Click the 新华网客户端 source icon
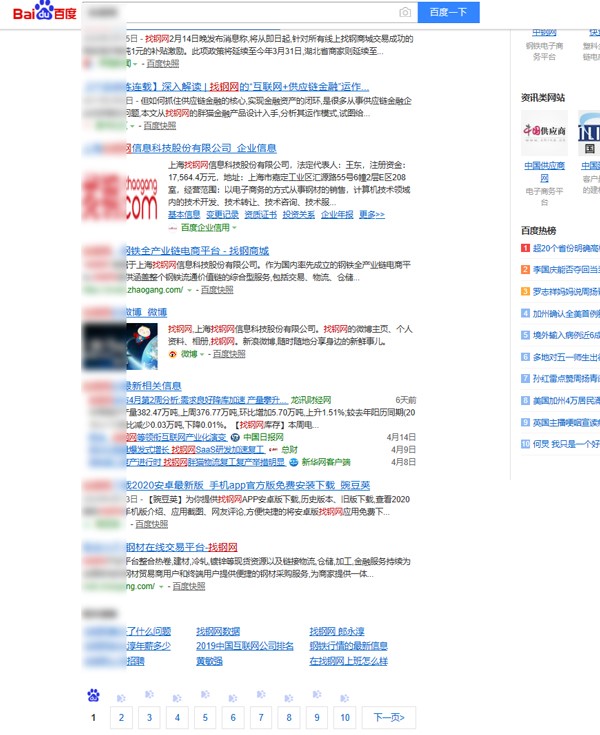Image resolution: width=600 pixels, height=735 pixels. [293, 462]
